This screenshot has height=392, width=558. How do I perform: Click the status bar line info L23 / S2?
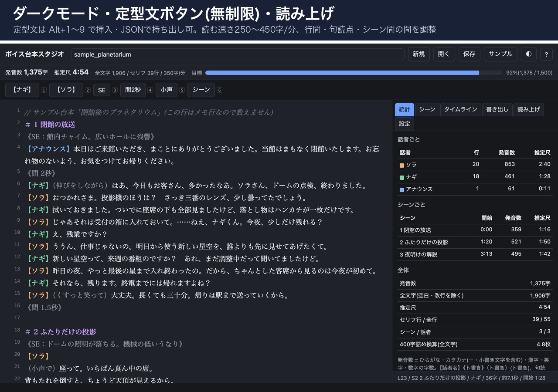click(x=471, y=378)
